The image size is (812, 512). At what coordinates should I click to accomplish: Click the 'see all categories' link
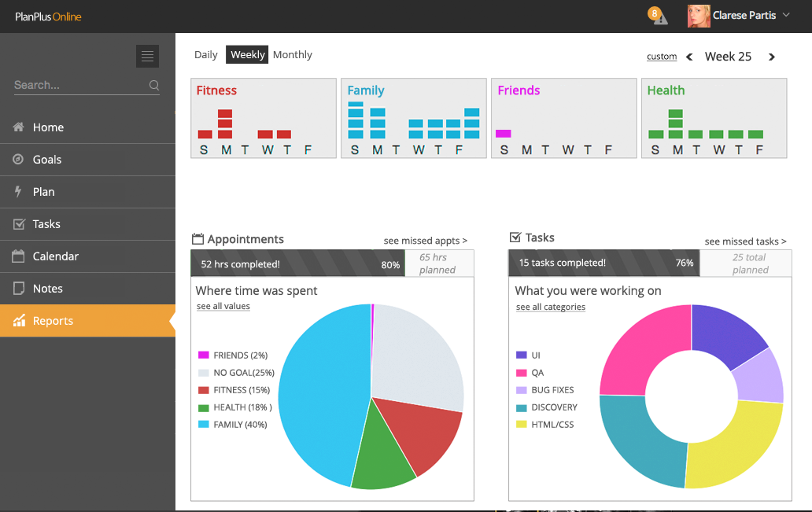(x=551, y=307)
